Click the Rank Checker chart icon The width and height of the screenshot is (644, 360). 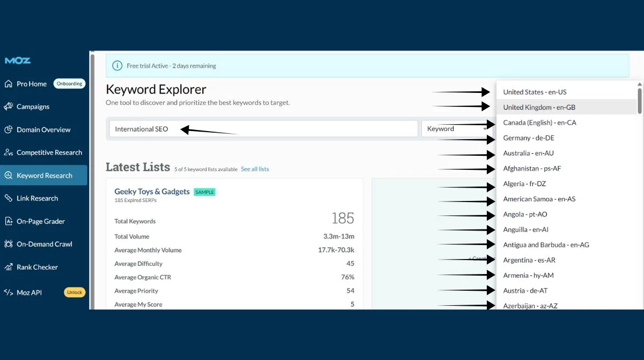point(8,267)
